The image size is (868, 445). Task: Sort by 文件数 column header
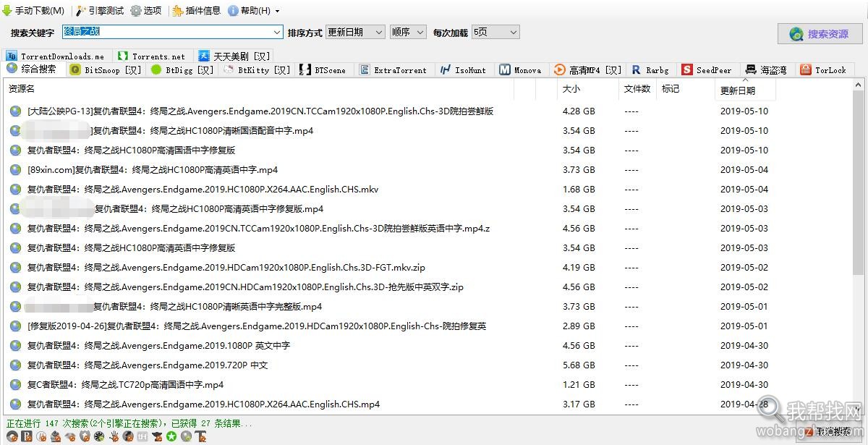coord(638,89)
